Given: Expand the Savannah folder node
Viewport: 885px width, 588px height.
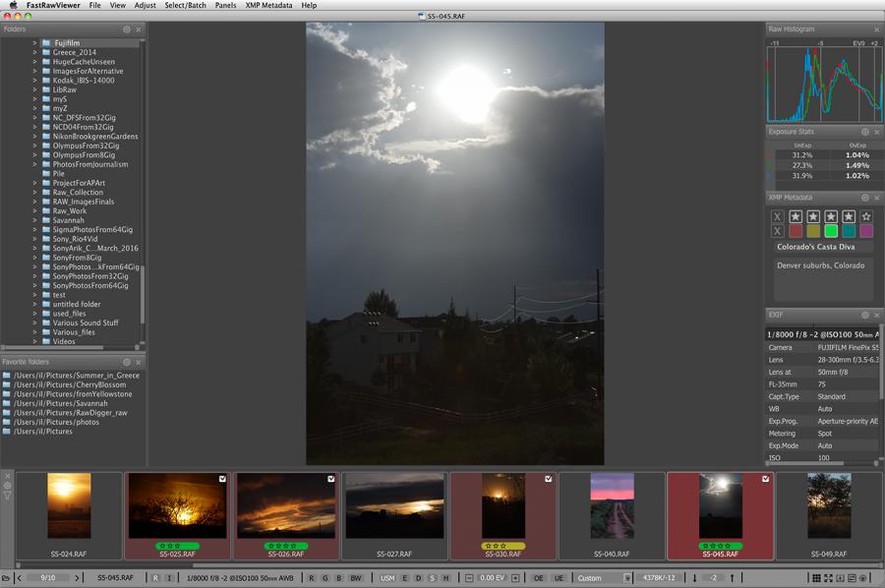Looking at the screenshot, I should [34, 220].
